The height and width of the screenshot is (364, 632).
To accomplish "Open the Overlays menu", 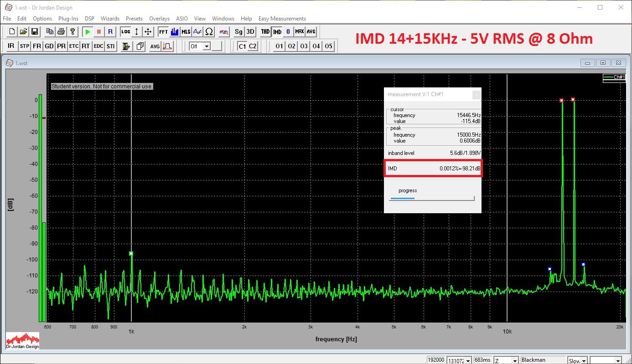I will tap(159, 19).
